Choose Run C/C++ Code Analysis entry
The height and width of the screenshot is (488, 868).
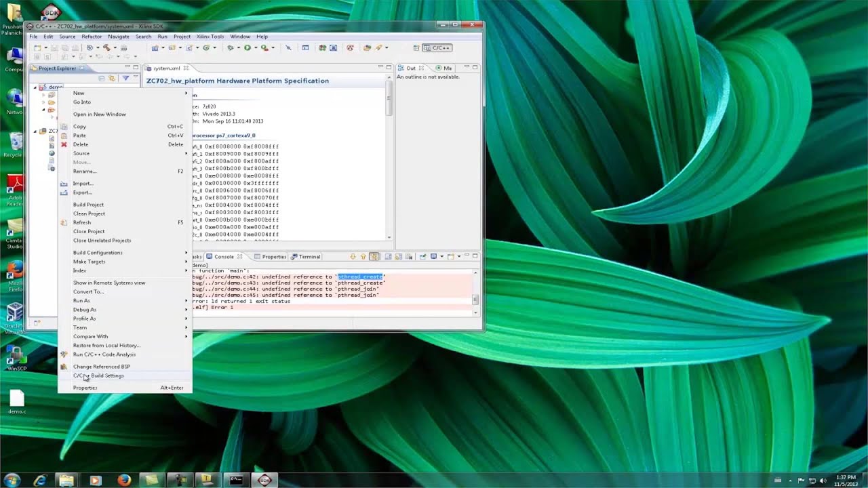click(x=125, y=354)
